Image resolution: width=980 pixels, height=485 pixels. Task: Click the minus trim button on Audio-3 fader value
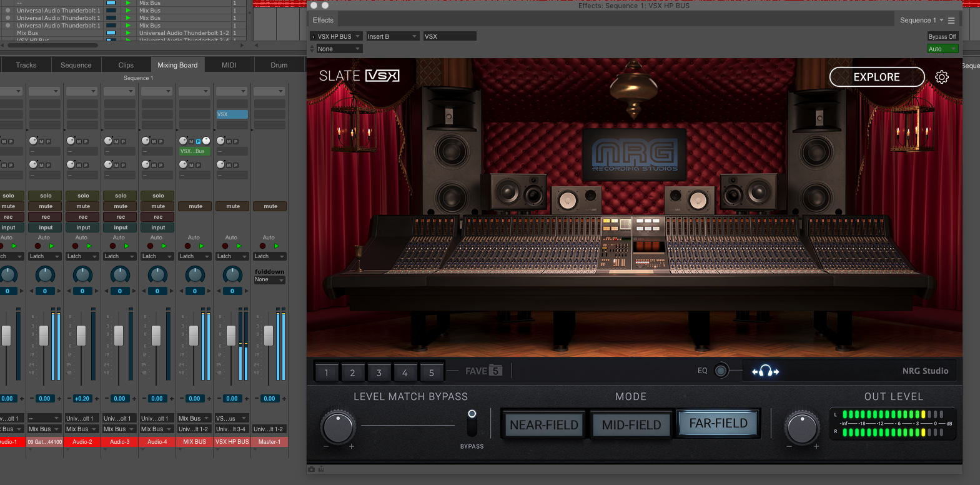click(106, 399)
